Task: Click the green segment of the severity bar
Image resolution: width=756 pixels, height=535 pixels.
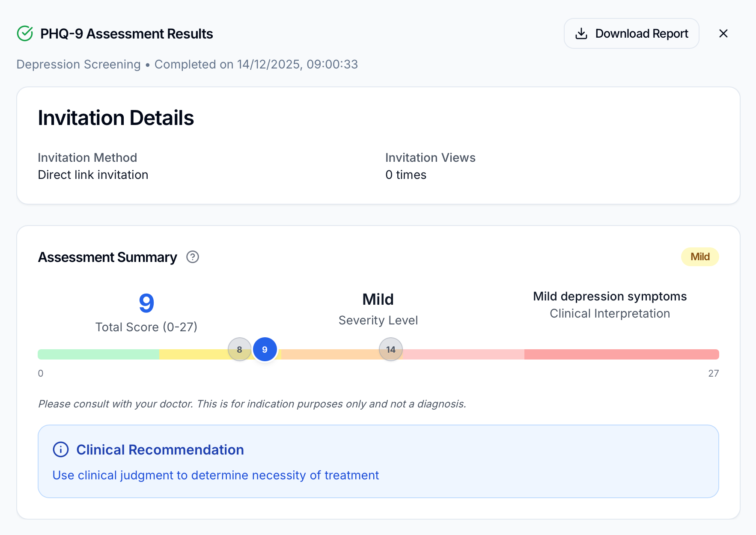Action: (x=98, y=354)
